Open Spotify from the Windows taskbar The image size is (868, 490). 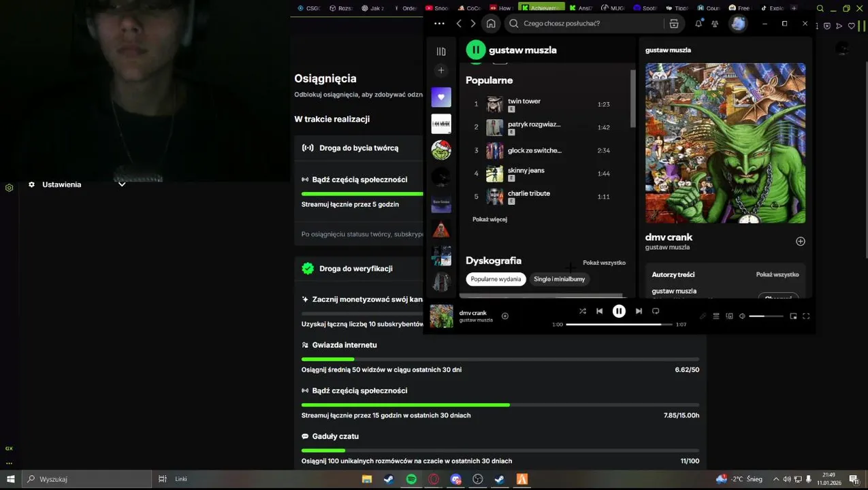411,479
